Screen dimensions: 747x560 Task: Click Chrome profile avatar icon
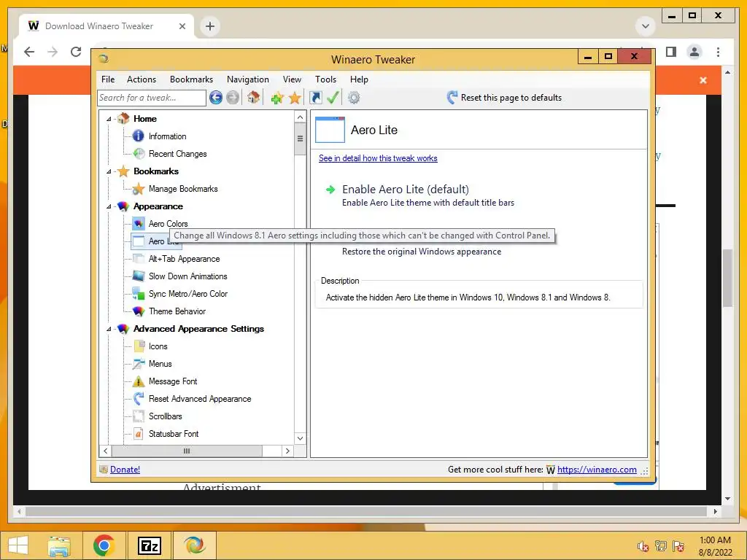694,52
